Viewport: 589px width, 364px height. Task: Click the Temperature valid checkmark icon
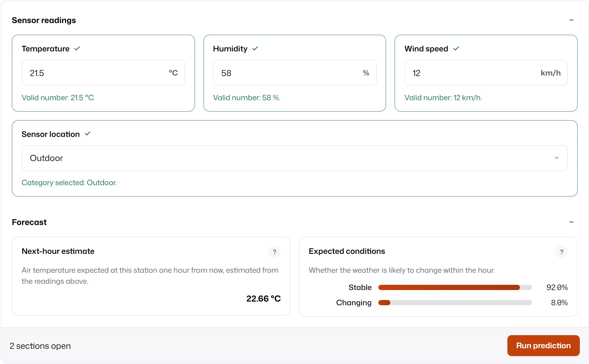[77, 49]
